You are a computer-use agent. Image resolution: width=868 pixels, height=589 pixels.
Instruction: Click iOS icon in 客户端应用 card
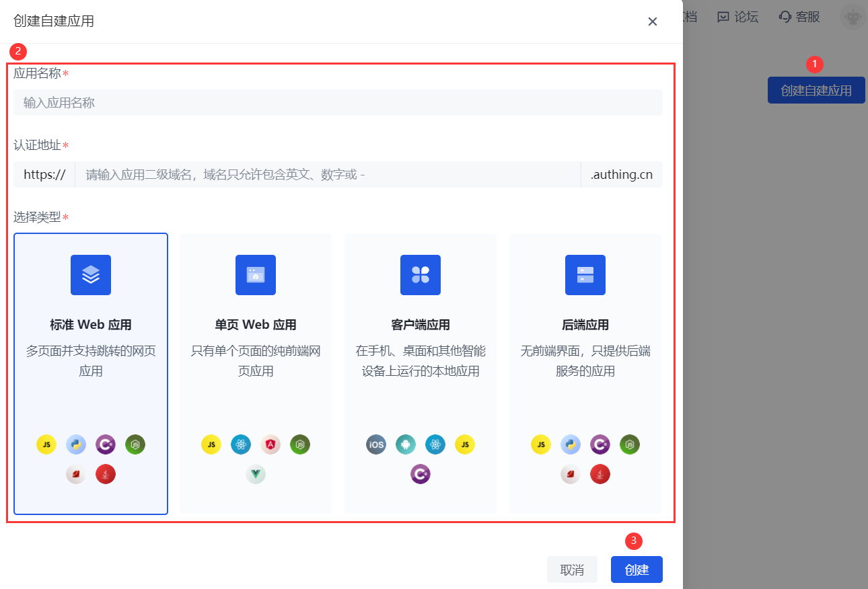click(376, 444)
